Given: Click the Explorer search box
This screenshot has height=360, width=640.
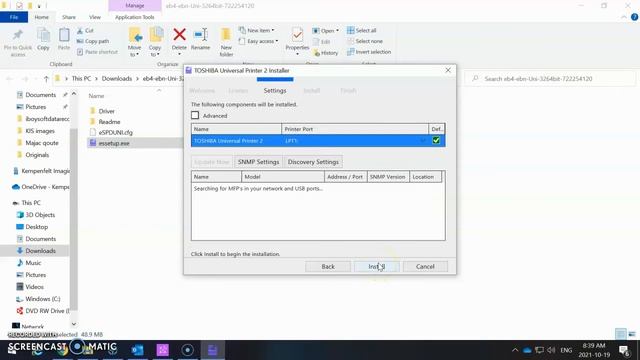Looking at the screenshot, I should [550, 78].
